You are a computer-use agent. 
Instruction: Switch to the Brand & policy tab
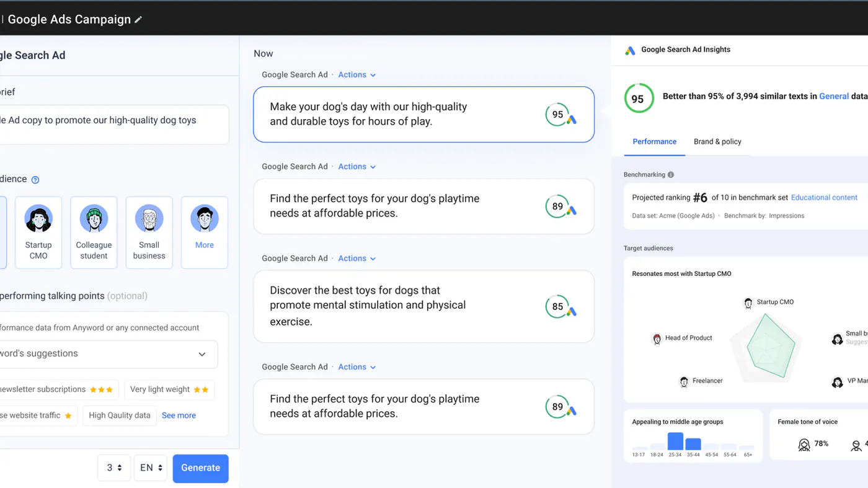pyautogui.click(x=717, y=141)
